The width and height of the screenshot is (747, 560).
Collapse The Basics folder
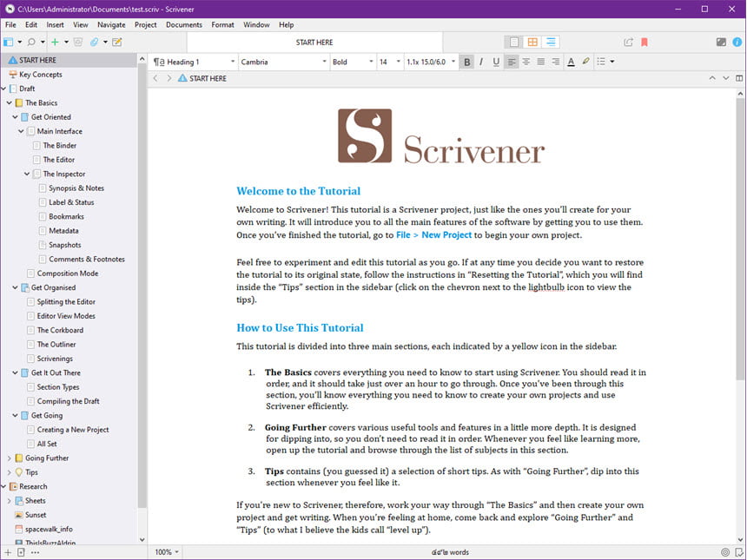(x=9, y=102)
